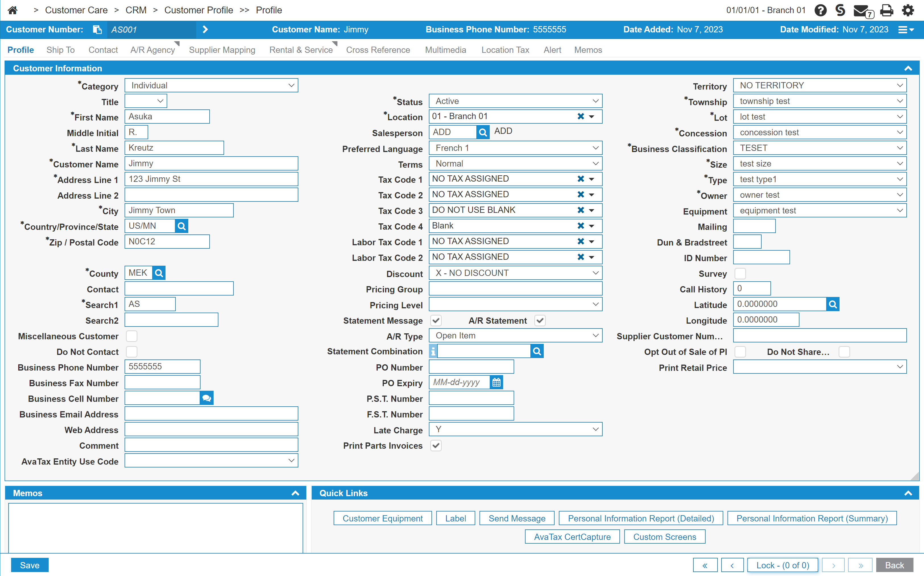Screen dimensions: 924x576
Task: Clear Tax Code 4 with X icon
Action: point(580,226)
